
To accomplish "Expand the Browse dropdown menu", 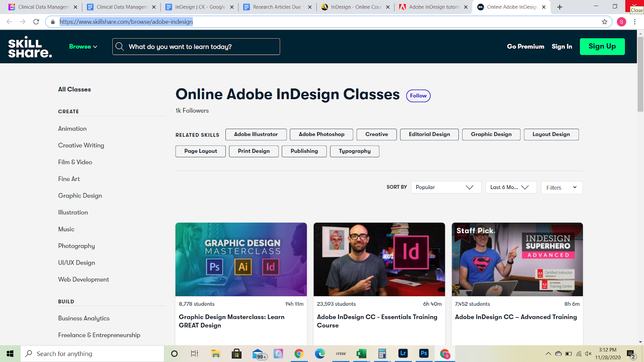I will (83, 47).
